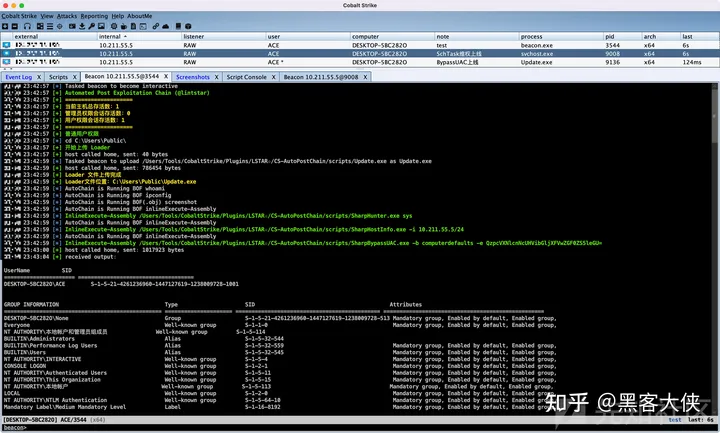
Task: Open Keystrokes via the key icon
Action: [91, 26]
